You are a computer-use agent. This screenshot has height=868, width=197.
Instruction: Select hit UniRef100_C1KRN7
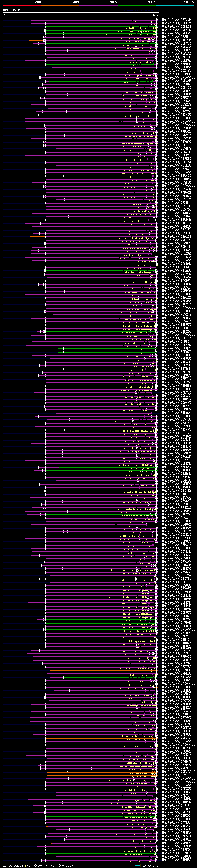[x=177, y=464]
